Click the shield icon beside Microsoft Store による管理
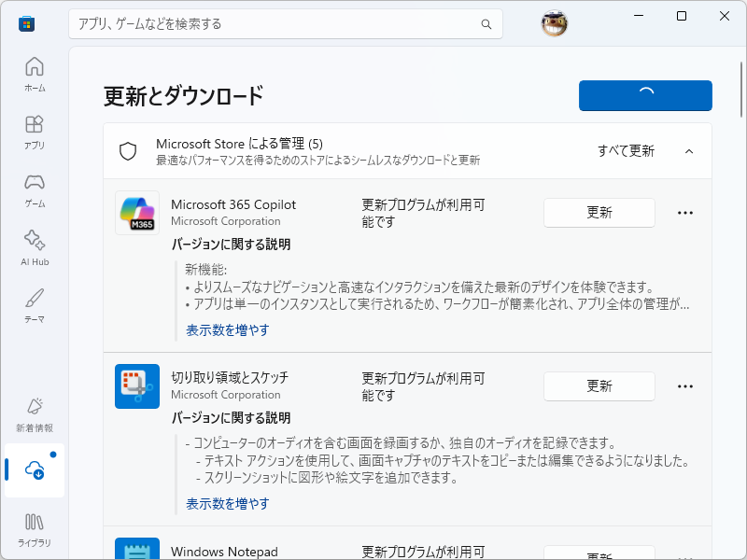747x560 pixels. pyautogui.click(x=128, y=151)
